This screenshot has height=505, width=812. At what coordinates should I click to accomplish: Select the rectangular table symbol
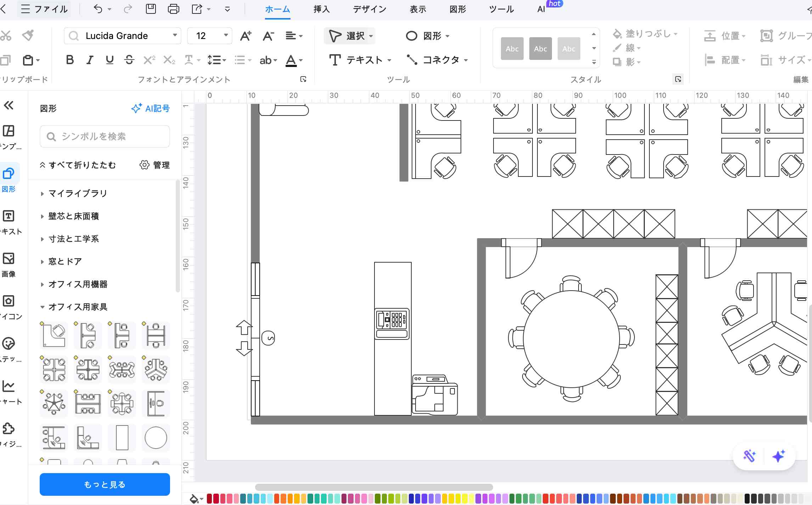pos(122,438)
